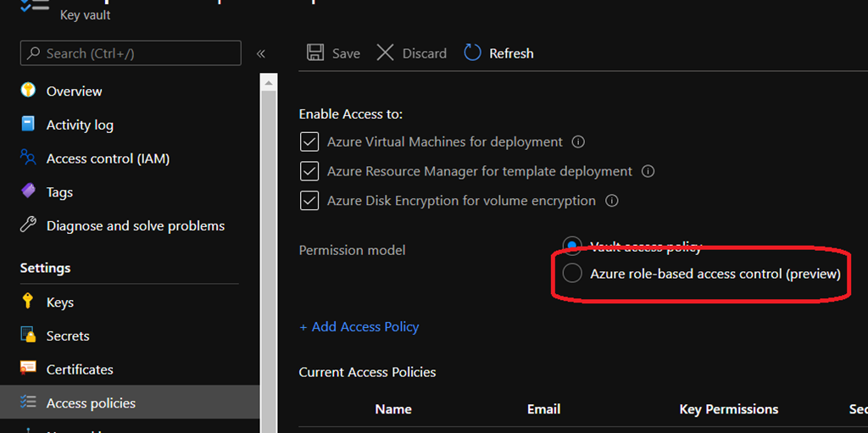Uncheck Azure Virtual Machines for deployment
This screenshot has height=433, width=868.
(x=309, y=142)
